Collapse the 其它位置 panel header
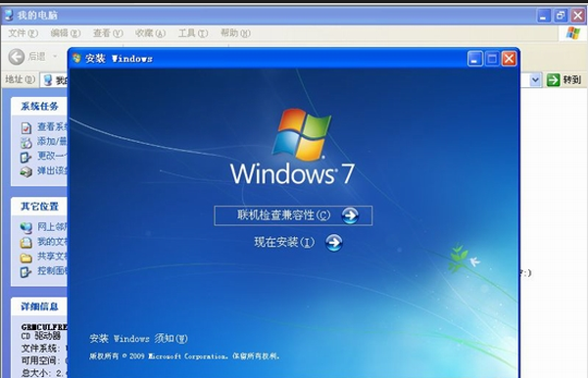The width and height of the screenshot is (588, 378). click(39, 207)
